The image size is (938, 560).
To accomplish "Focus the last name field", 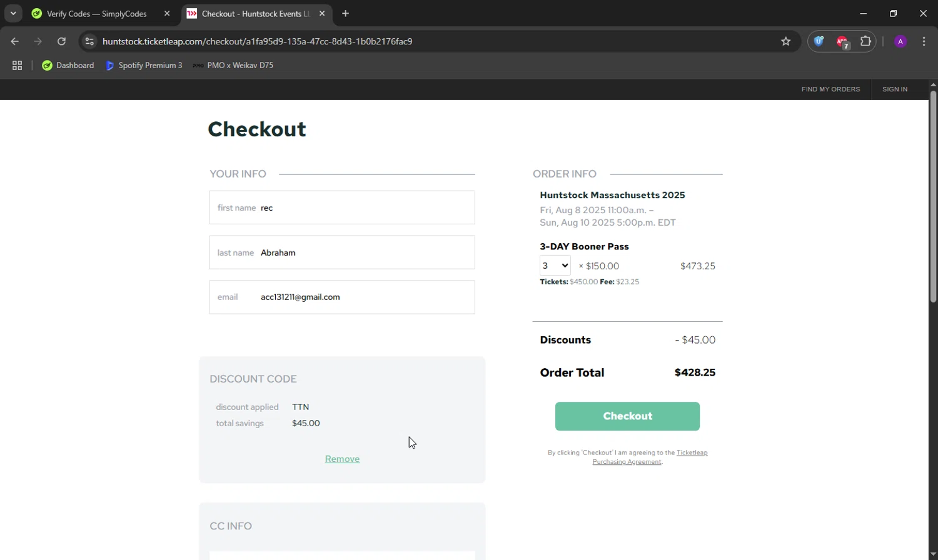I will pyautogui.click(x=342, y=252).
